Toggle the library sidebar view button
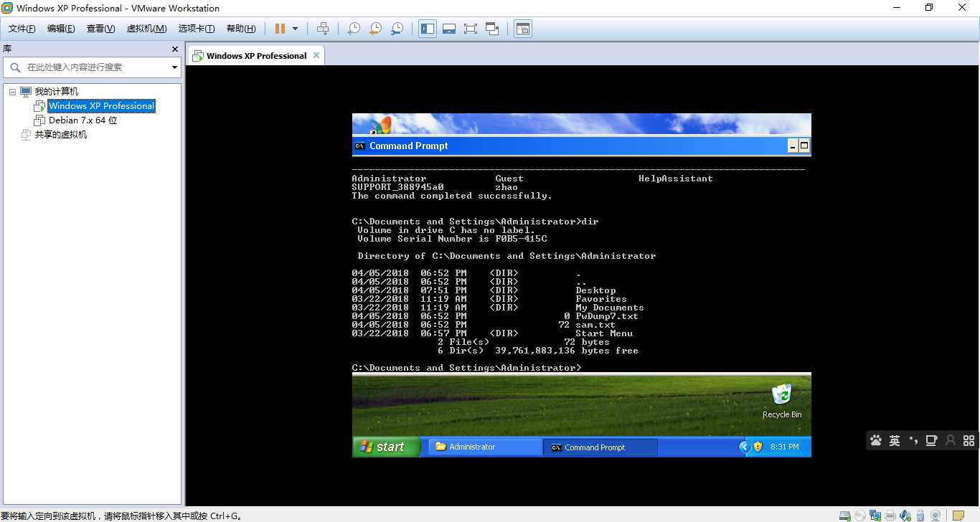Viewport: 980px width, 522px height. (428, 29)
